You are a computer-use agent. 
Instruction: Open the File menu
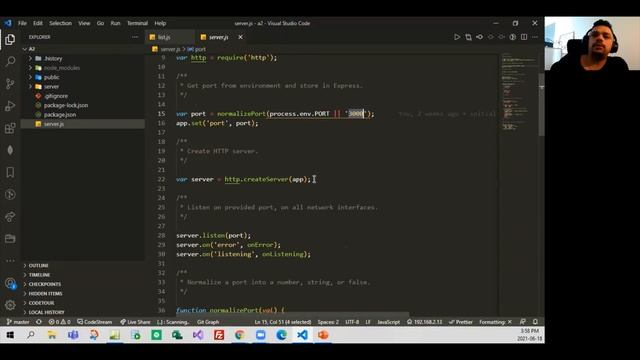[22, 23]
